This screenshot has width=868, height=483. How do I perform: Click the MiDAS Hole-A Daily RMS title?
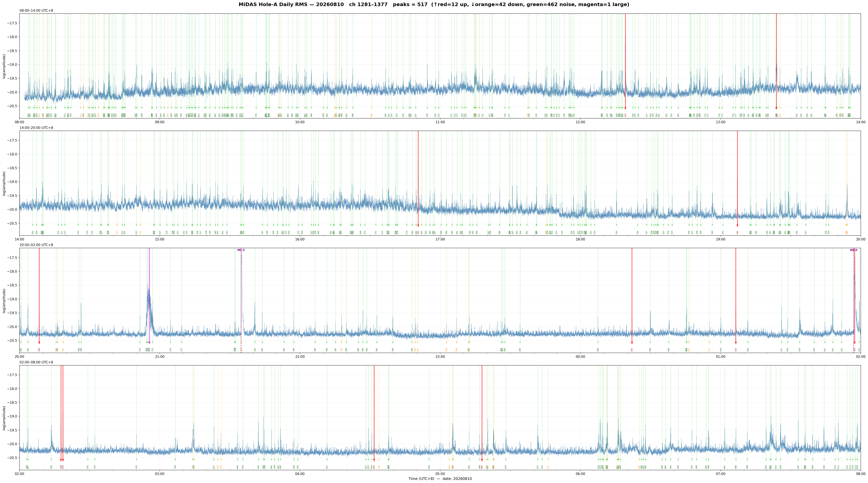click(434, 5)
